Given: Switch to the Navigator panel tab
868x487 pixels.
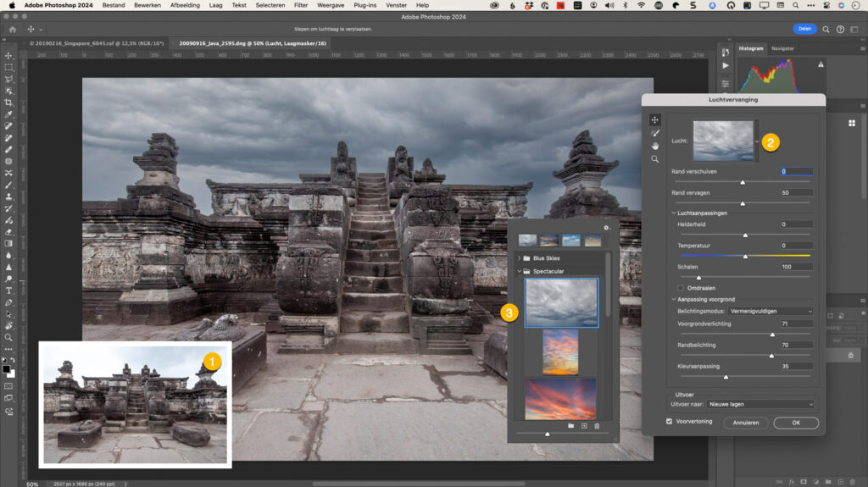Looking at the screenshot, I should tap(782, 48).
